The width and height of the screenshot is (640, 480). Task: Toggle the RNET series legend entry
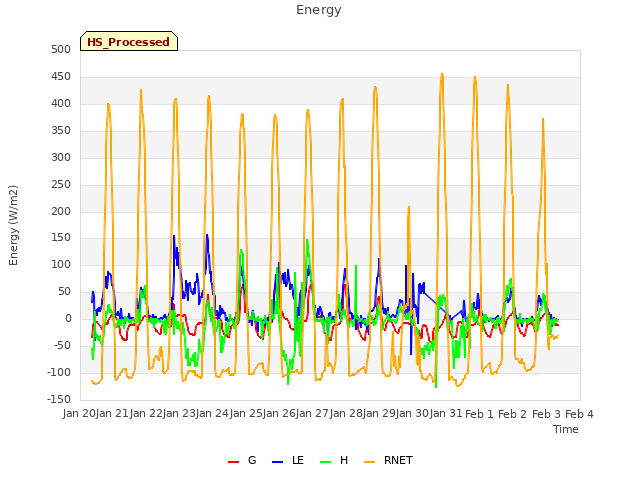click(x=388, y=460)
